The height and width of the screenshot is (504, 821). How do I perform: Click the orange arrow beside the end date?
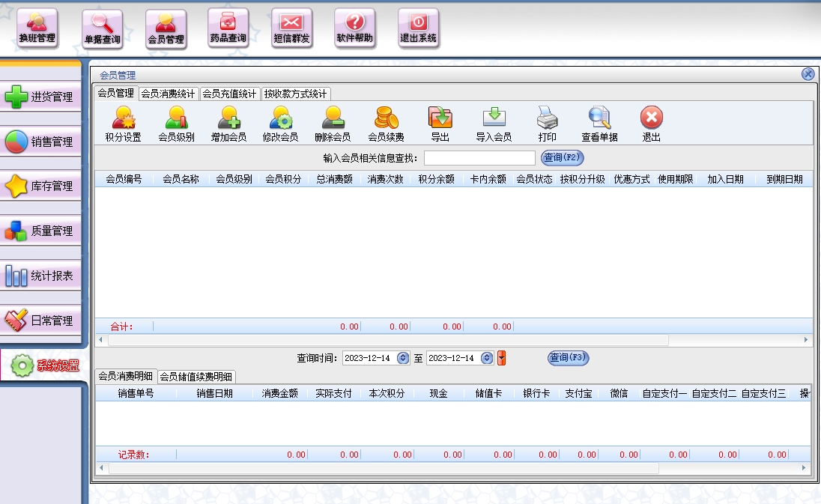(502, 358)
